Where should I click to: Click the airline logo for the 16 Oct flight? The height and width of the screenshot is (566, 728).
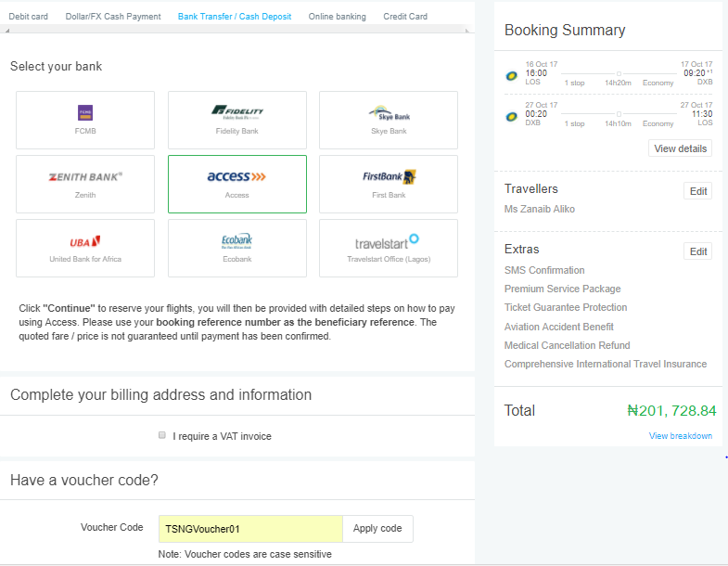coord(511,76)
